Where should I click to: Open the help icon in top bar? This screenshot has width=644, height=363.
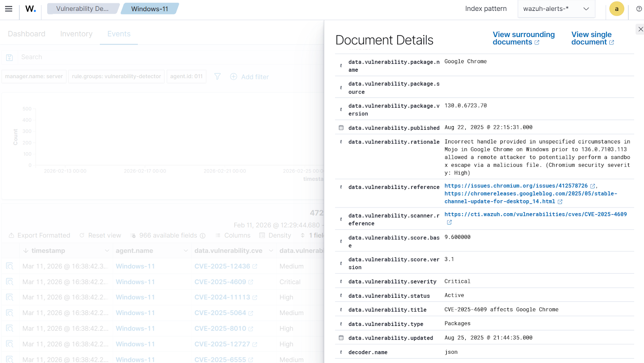tap(639, 9)
